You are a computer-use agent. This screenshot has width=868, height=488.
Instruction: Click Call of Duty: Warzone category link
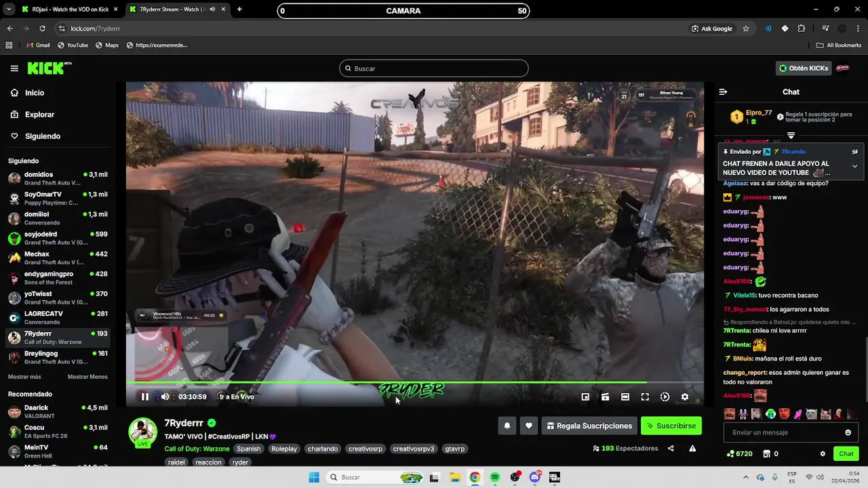197,449
